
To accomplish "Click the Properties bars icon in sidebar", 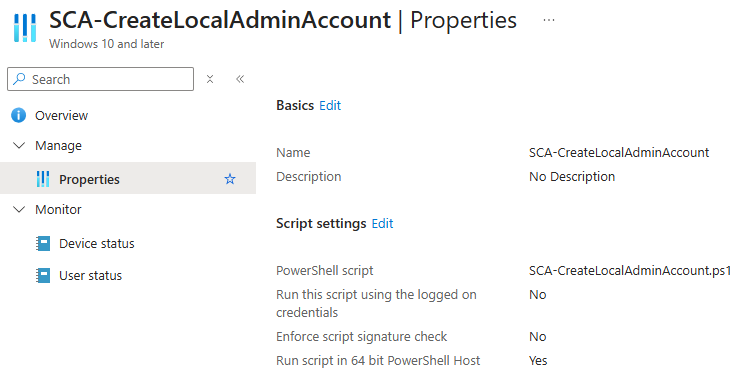I will coord(43,179).
